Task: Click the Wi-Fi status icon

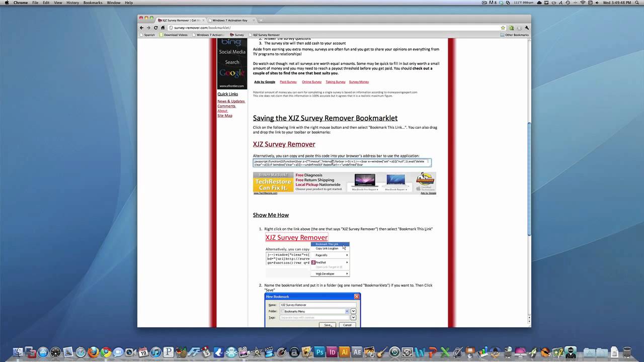Action: pos(583,3)
